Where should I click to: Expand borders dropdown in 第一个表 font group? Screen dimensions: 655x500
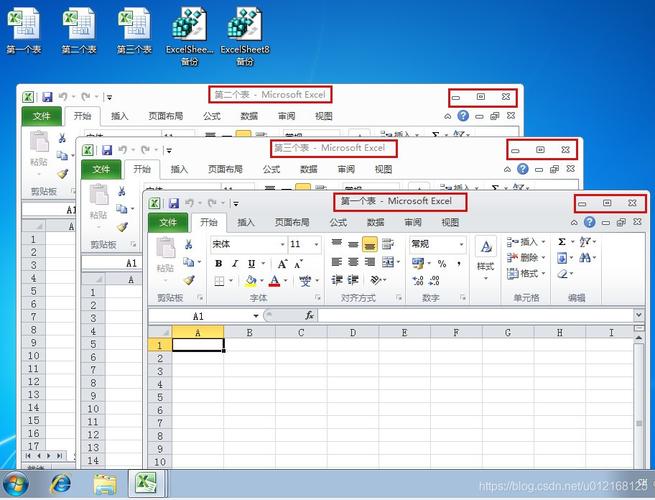pos(231,281)
